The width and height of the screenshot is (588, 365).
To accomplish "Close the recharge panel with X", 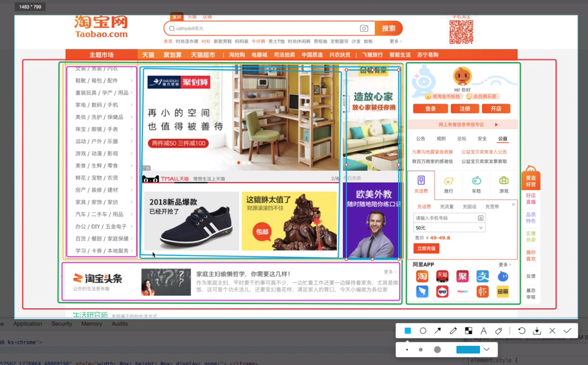I will [514, 205].
